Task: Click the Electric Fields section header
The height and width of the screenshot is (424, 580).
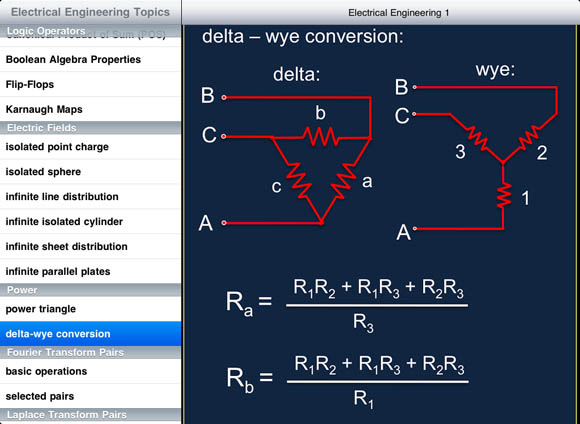Action: tap(91, 128)
